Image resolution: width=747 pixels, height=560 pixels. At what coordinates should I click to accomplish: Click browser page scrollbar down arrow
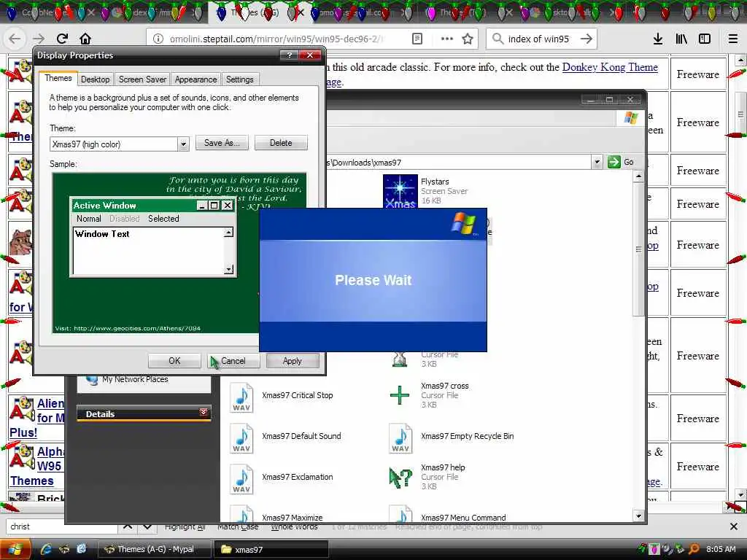click(740, 495)
